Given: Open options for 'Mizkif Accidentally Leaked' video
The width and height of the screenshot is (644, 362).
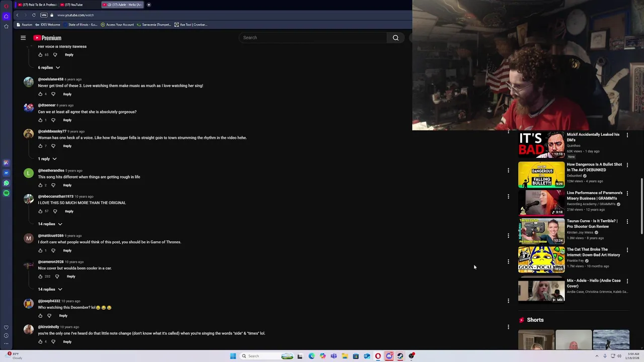Looking at the screenshot, I should pyautogui.click(x=627, y=135).
